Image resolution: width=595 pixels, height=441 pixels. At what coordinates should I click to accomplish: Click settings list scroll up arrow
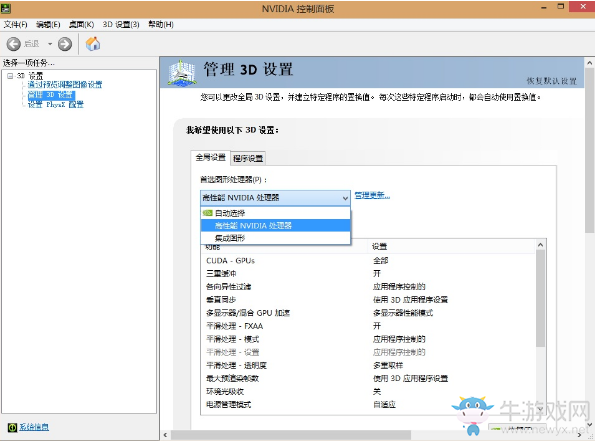tap(540, 245)
